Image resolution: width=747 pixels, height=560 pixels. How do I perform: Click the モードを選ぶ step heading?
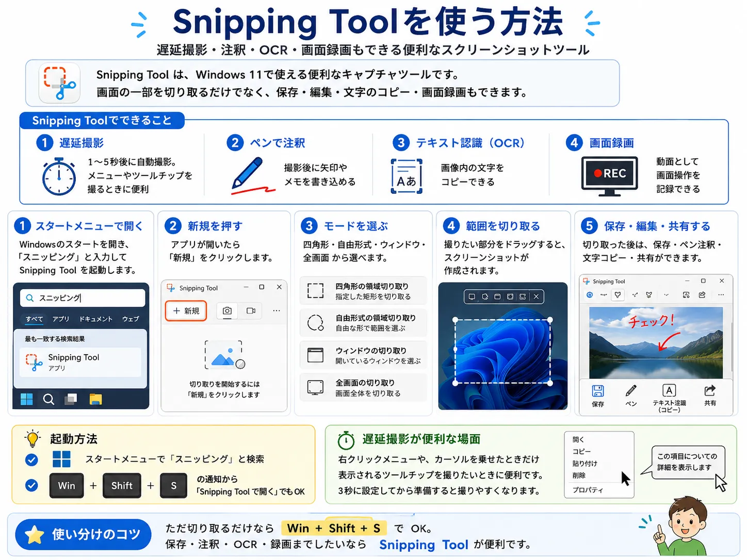coord(356,226)
